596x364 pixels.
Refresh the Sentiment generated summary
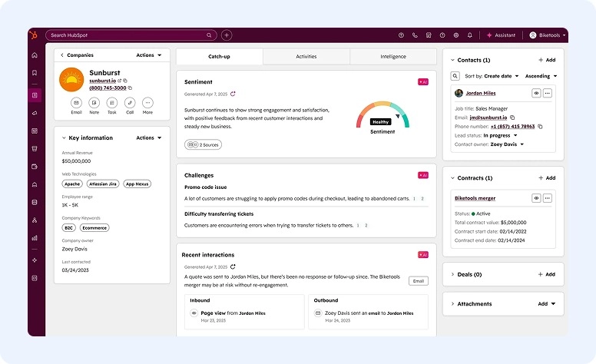(233, 94)
